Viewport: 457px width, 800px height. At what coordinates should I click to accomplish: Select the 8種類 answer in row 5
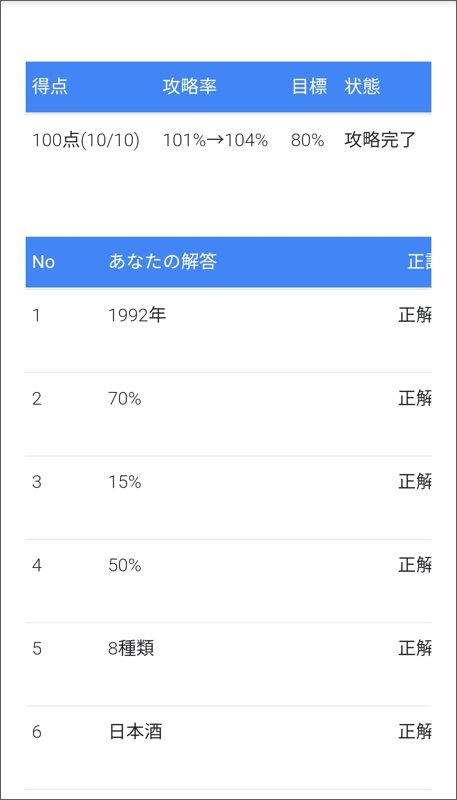pos(131,649)
